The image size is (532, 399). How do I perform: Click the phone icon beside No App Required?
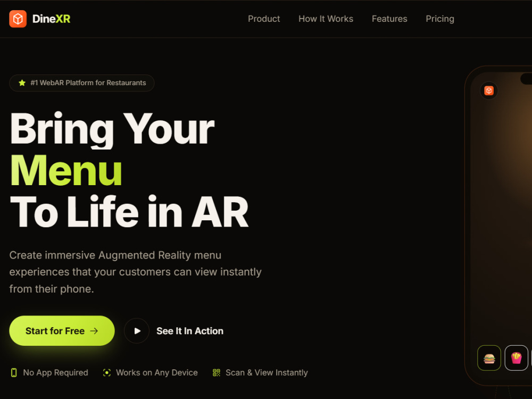tap(14, 372)
